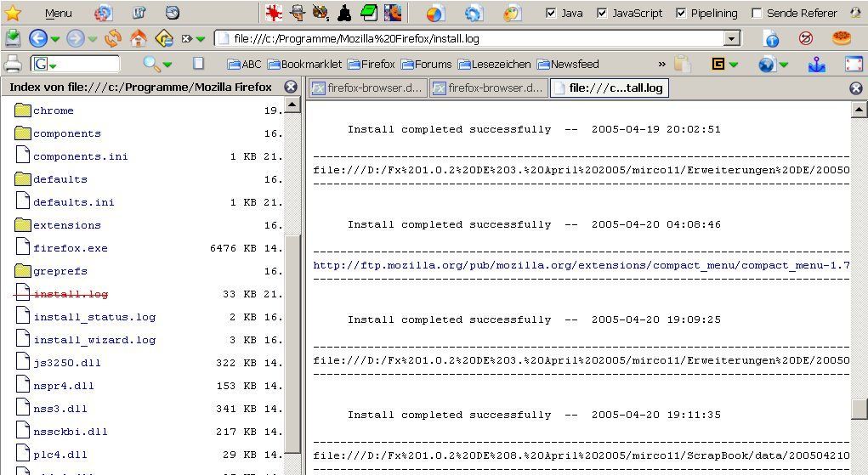
Task: Switch to first firefox-browser.d... tab
Action: coord(367,88)
